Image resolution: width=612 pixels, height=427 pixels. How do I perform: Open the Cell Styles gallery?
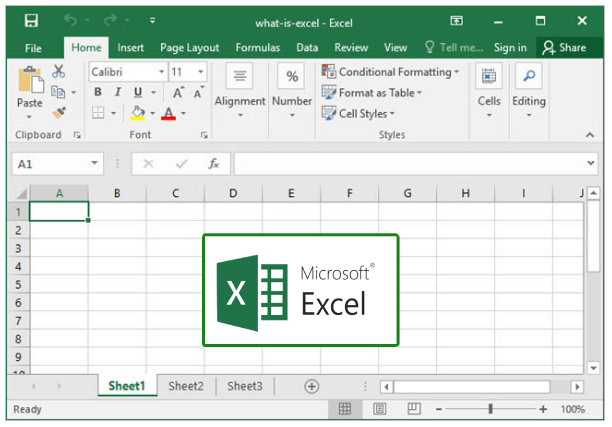click(358, 113)
